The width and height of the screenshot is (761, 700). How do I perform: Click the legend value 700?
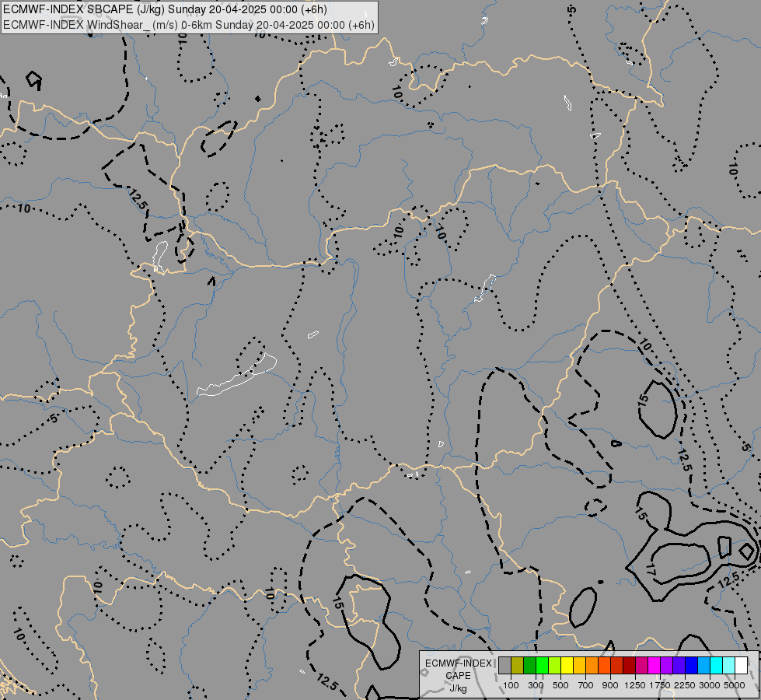(x=586, y=685)
